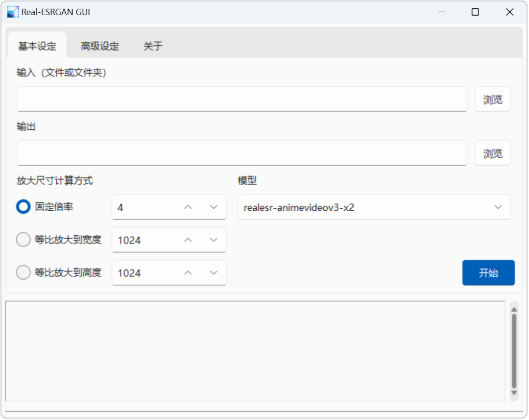Image resolution: width=529 pixels, height=420 pixels.
Task: Increase the 固定倍率 value with up arrow
Action: click(188, 207)
